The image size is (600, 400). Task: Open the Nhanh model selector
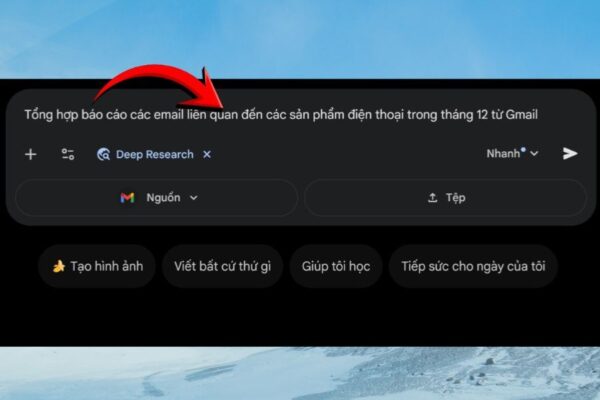(x=512, y=153)
